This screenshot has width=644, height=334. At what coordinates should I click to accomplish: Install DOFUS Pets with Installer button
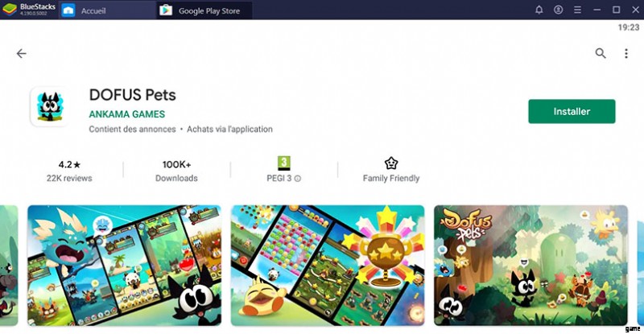point(572,111)
